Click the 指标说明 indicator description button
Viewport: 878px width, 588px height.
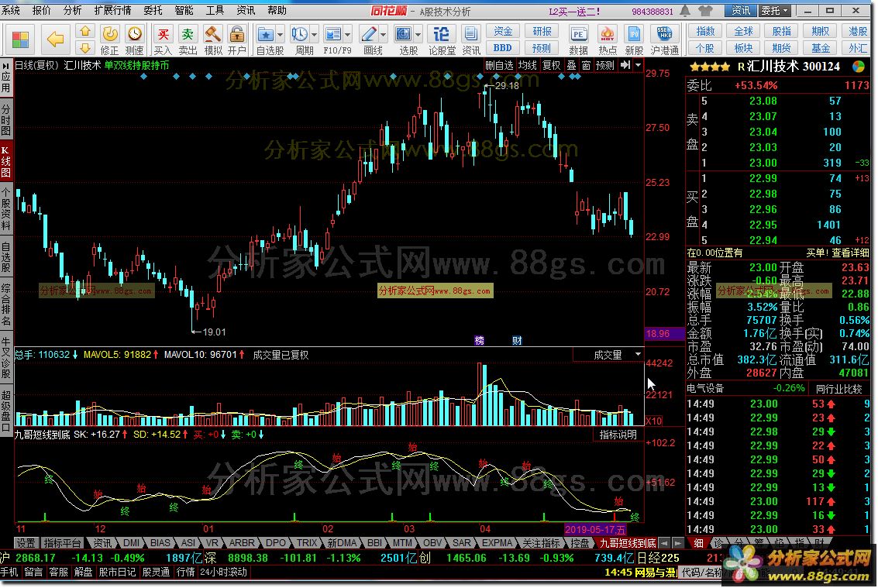point(618,435)
